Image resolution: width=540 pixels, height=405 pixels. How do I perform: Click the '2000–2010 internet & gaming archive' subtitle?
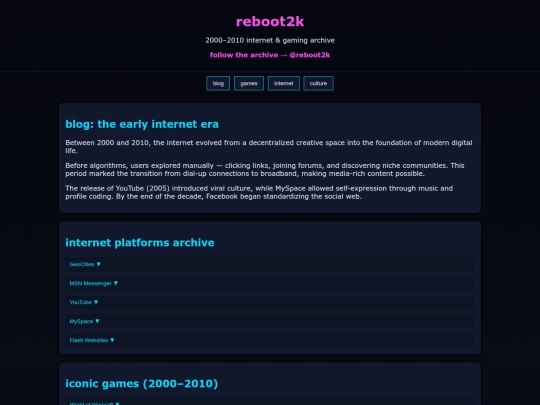(270, 40)
